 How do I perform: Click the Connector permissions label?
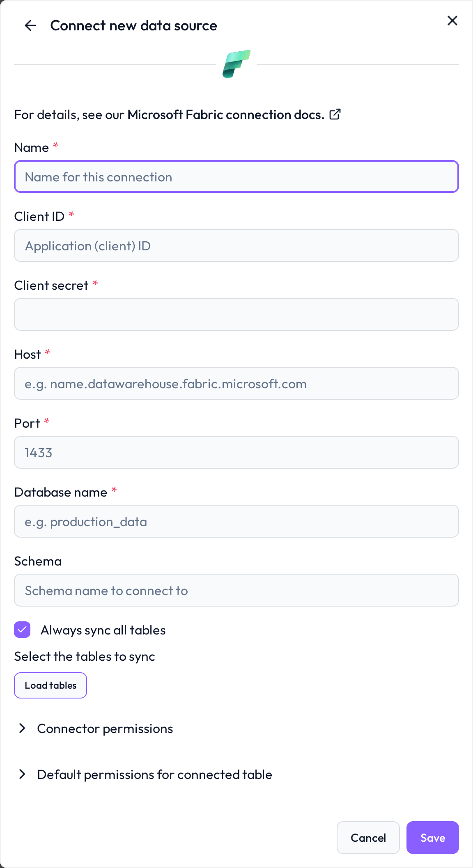(x=105, y=728)
